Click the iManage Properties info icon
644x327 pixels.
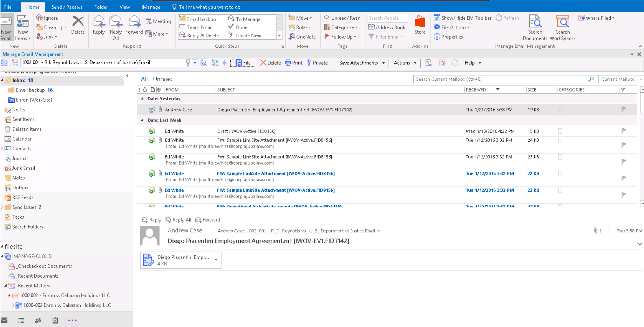coord(437,36)
